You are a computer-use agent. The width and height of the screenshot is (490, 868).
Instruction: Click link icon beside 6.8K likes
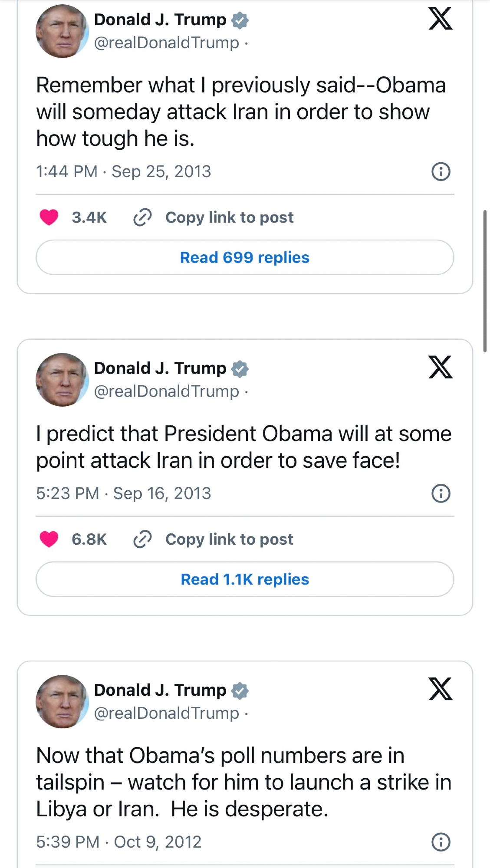[x=142, y=539]
